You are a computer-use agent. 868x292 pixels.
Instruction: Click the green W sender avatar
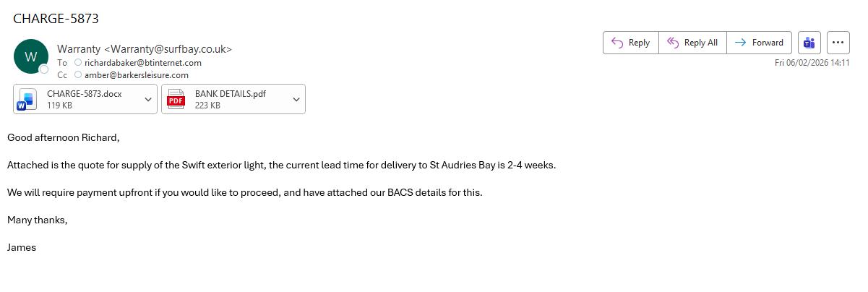point(31,56)
